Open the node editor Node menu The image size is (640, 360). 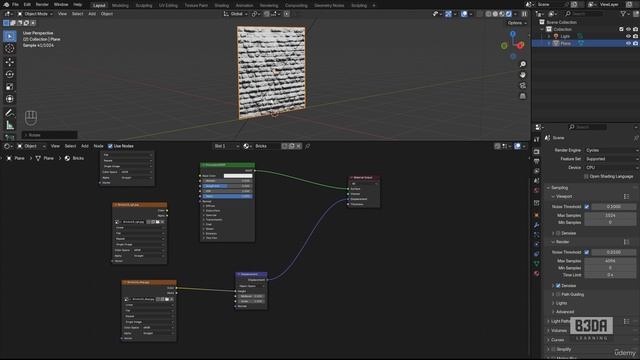pyautogui.click(x=98, y=146)
